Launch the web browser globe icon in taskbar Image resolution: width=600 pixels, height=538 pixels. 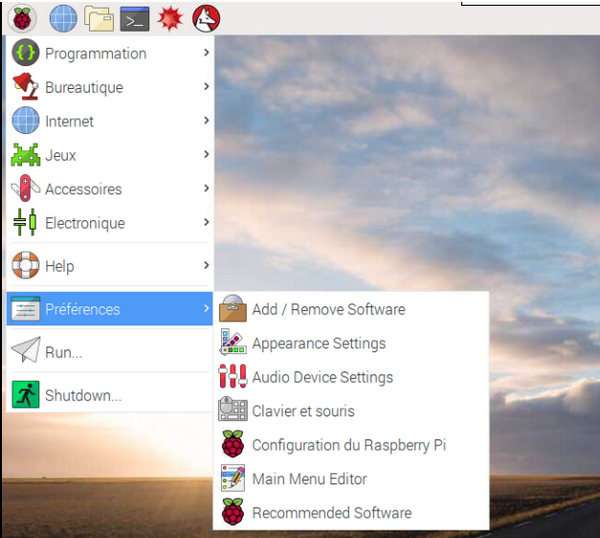(63, 18)
